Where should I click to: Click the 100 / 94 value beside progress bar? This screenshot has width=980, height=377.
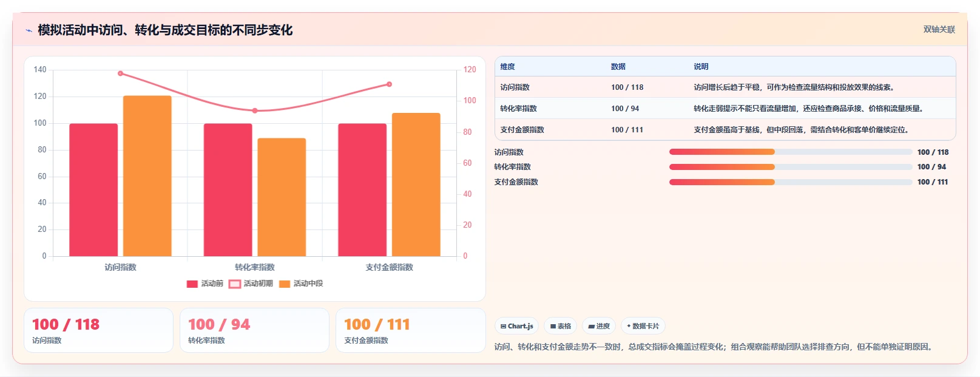(932, 167)
